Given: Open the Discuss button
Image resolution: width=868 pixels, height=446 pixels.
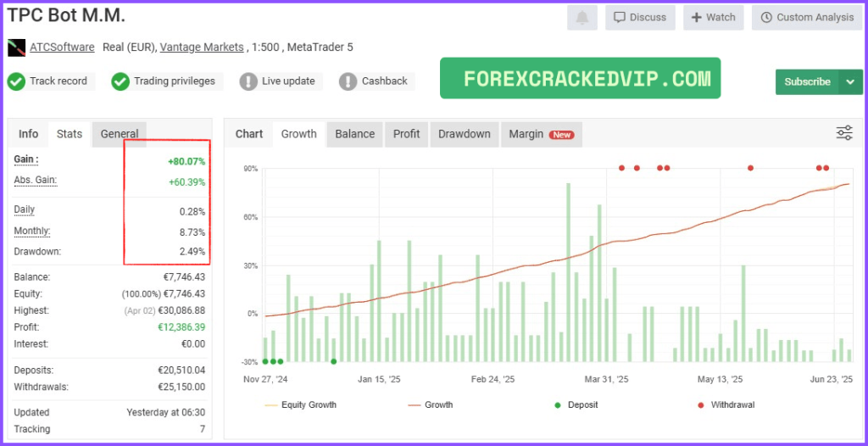Looking at the screenshot, I should (640, 17).
